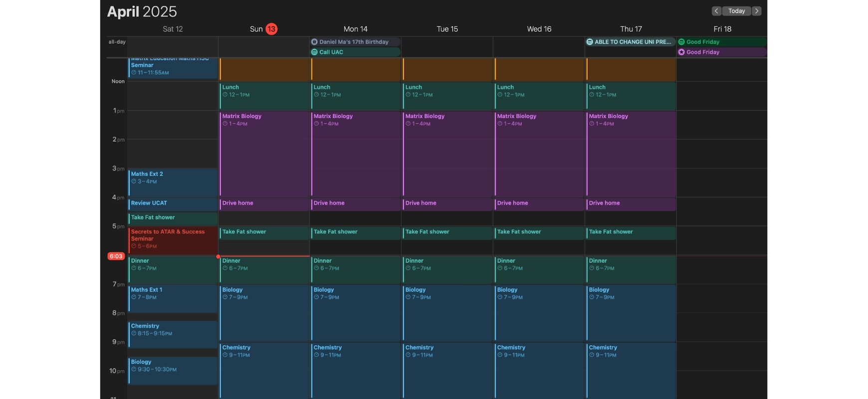Select the Wed 16 day header
Screen dimensions: 868x399
coord(539,29)
